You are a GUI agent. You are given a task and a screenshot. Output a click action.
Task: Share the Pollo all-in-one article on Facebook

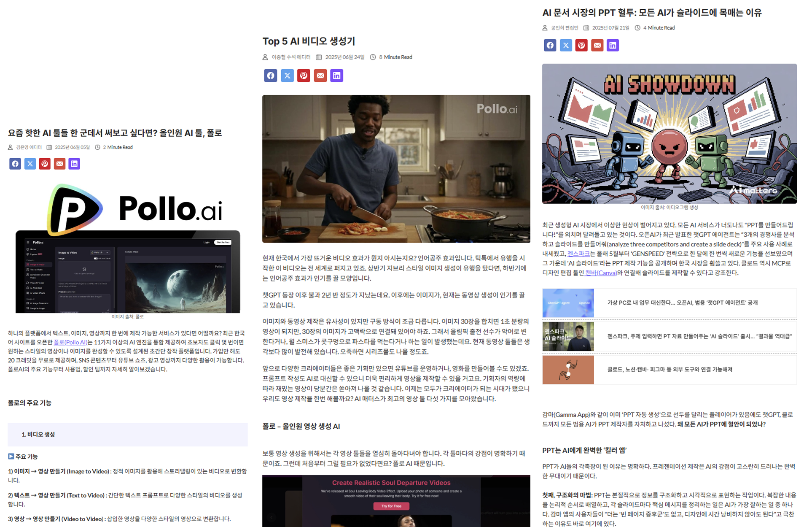tap(15, 164)
